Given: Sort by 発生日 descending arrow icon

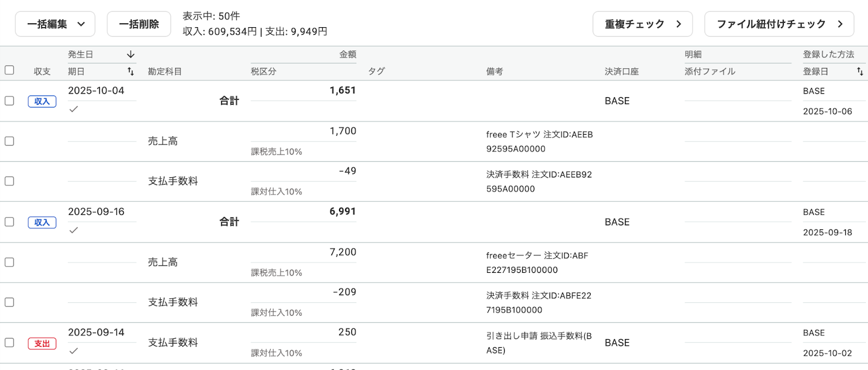Looking at the screenshot, I should pyautogui.click(x=131, y=55).
